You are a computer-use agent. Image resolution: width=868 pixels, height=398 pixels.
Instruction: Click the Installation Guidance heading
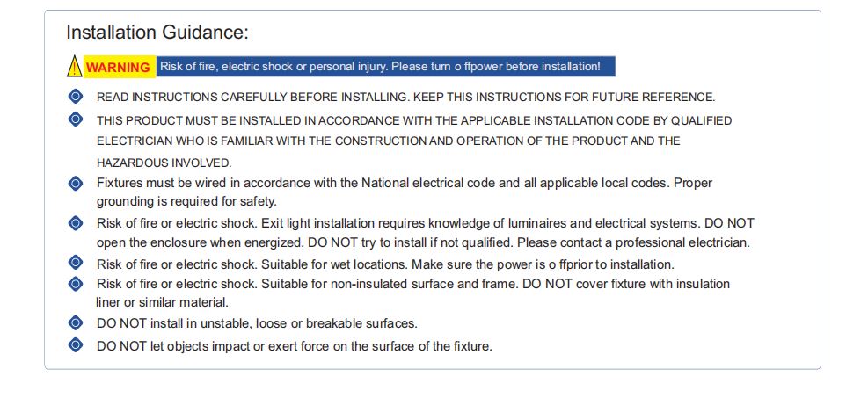pos(157,32)
